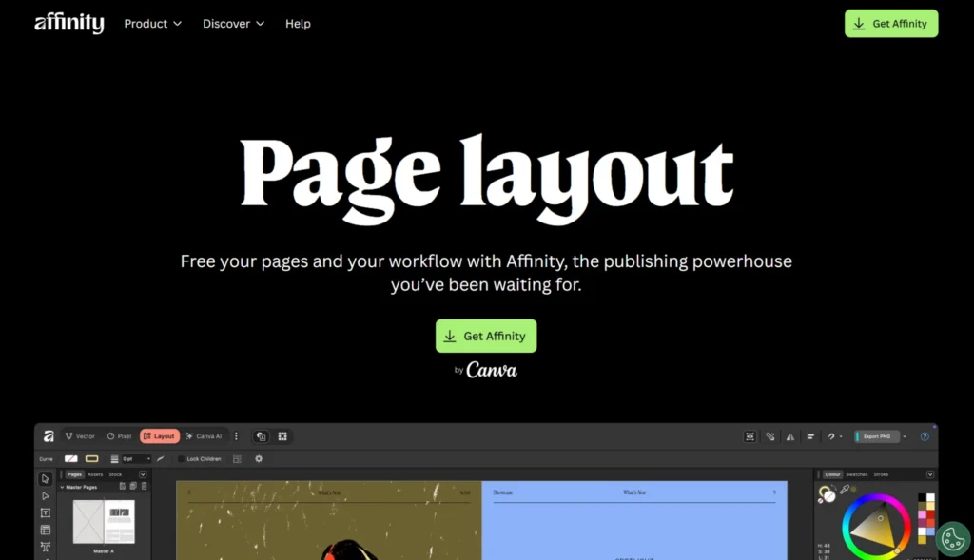Click the overlapping shapes toolbar icon
The height and width of the screenshot is (560, 974).
click(262, 436)
